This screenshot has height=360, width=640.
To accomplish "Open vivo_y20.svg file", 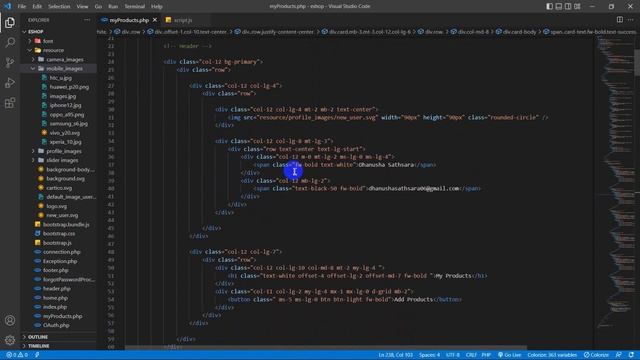I will [64, 133].
